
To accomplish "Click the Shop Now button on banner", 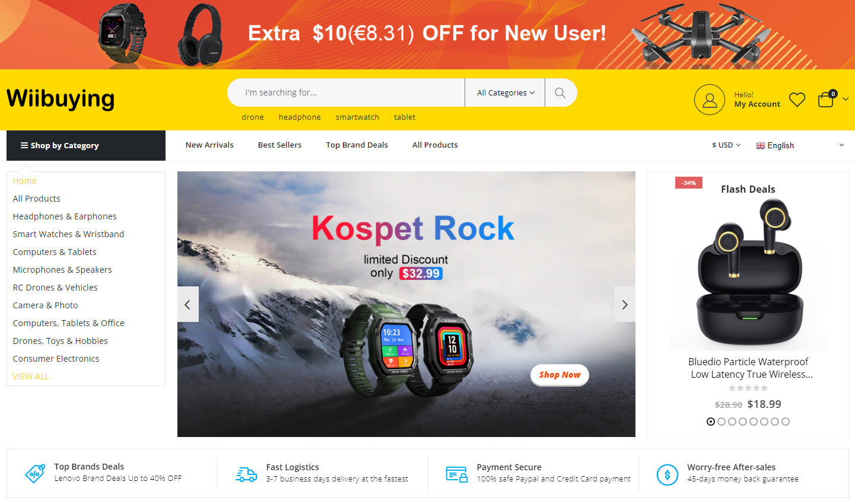I will (x=560, y=375).
